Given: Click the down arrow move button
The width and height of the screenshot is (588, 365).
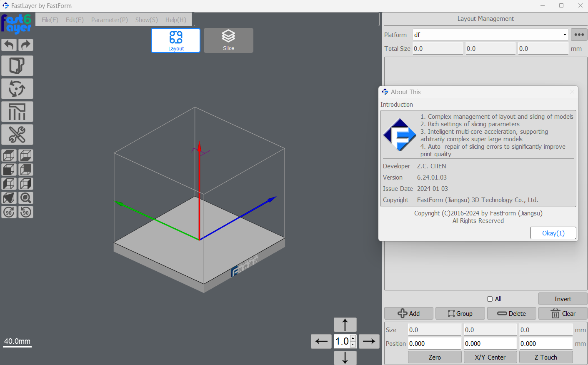Looking at the screenshot, I should pos(345,357).
